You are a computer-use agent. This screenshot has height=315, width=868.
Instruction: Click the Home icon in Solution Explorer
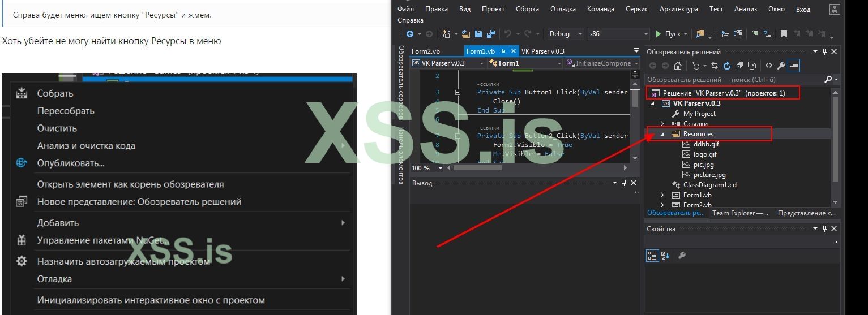click(678, 66)
